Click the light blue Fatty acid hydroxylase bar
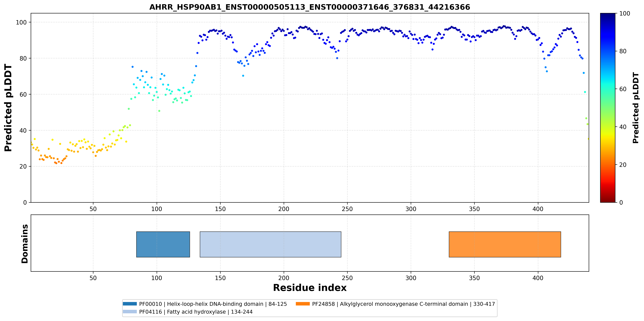Screen dimensions: 644x321 pyautogui.click(x=271, y=244)
